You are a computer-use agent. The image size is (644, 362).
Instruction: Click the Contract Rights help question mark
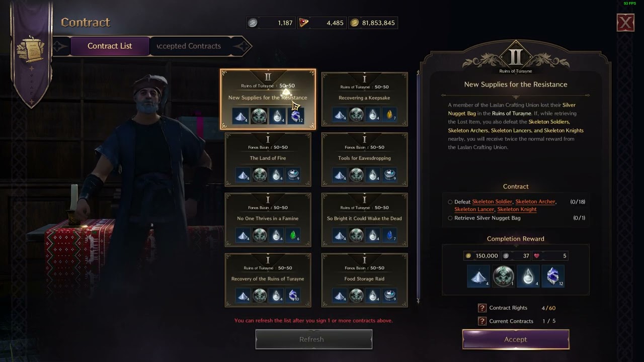click(482, 308)
